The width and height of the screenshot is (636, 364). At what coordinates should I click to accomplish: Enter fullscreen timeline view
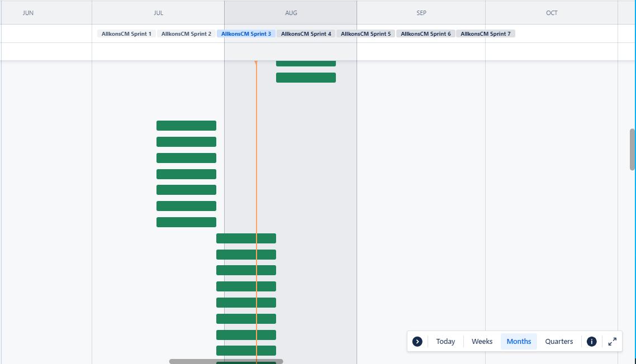point(612,341)
